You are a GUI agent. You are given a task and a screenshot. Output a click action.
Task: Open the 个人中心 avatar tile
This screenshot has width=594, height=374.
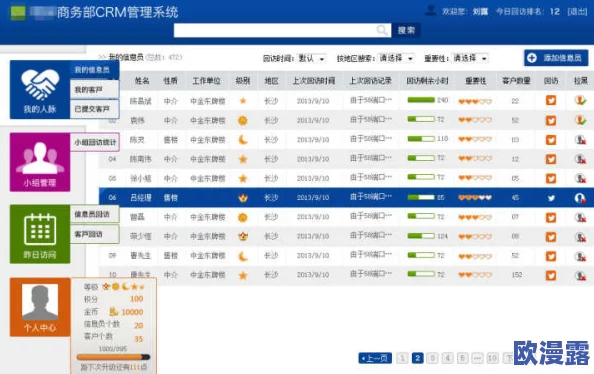point(40,307)
